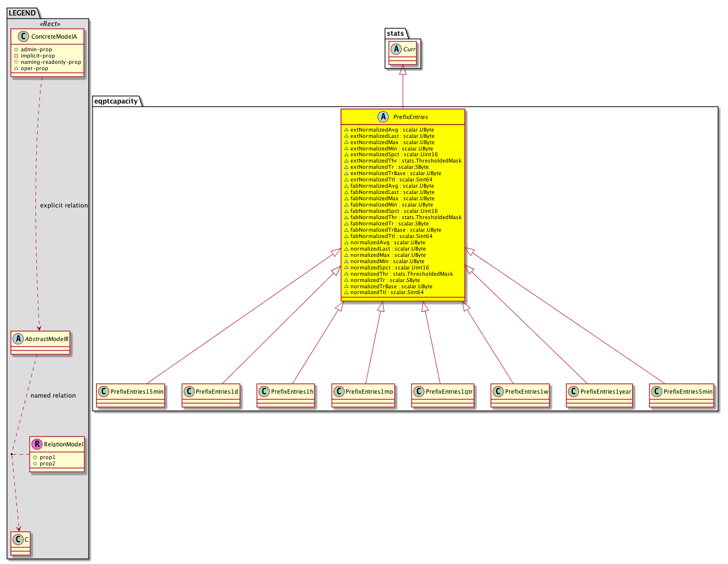Click the abstract 'A' icon of PrefixEntries
The image size is (728, 564).
click(383, 117)
